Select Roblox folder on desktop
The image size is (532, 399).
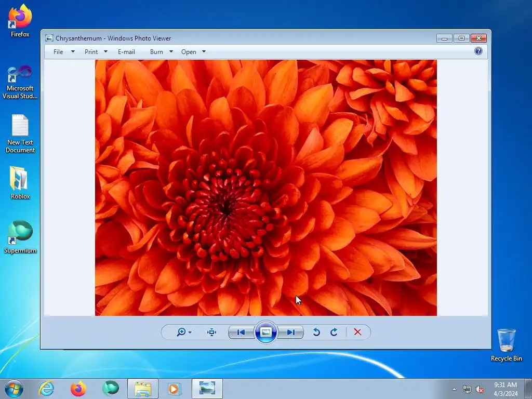pyautogui.click(x=20, y=182)
